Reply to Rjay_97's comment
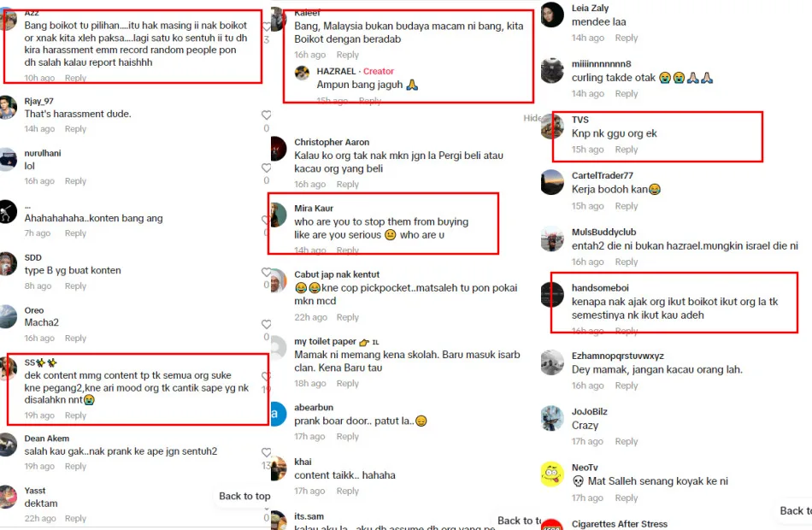Screen dimensions: 812x530 click(x=75, y=129)
